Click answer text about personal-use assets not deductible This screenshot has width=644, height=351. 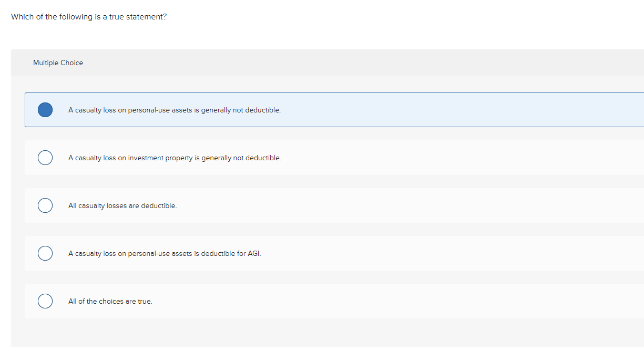[174, 110]
